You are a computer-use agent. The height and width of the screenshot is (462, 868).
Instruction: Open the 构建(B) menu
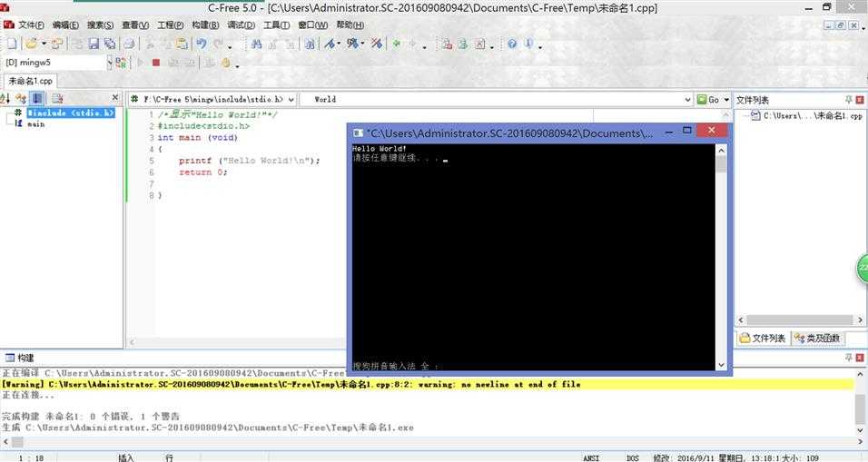pos(205,25)
